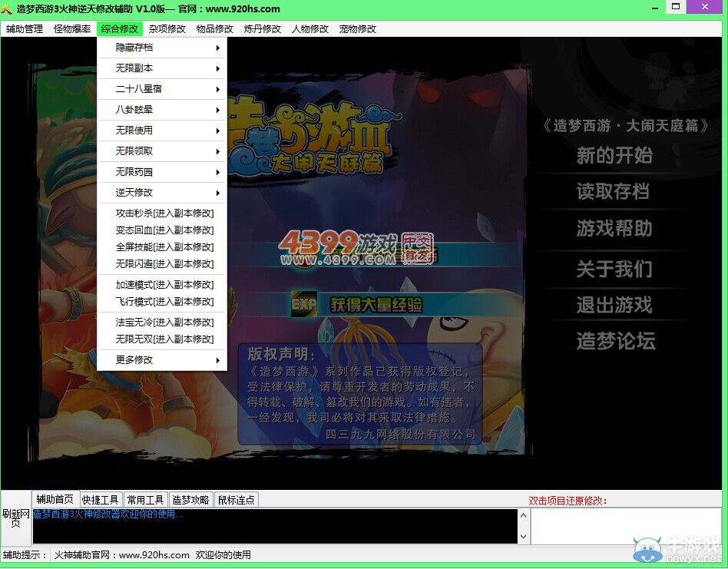Expand the 无限领取 submenu

(x=161, y=151)
